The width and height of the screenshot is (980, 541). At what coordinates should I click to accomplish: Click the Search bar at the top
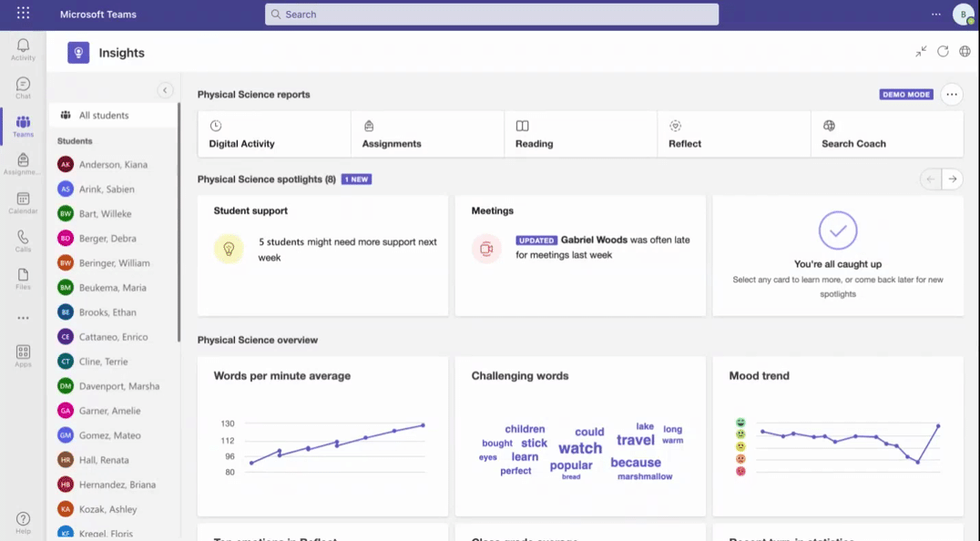492,15
